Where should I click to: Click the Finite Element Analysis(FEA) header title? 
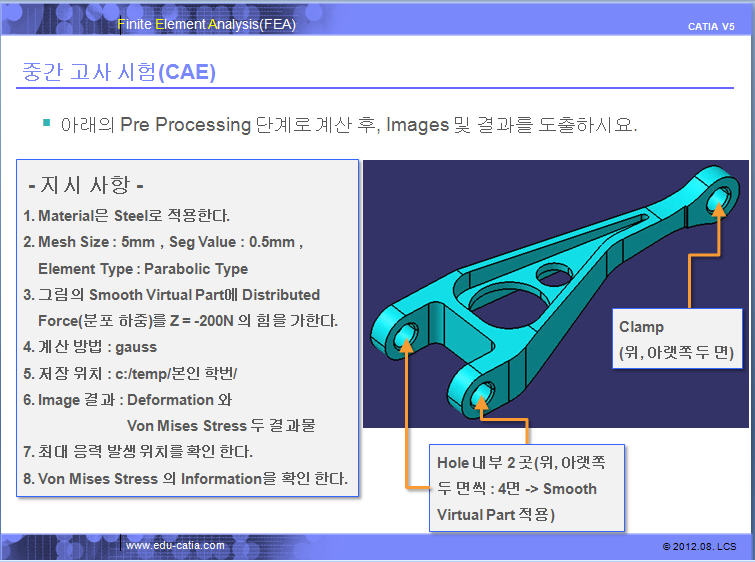[x=207, y=24]
